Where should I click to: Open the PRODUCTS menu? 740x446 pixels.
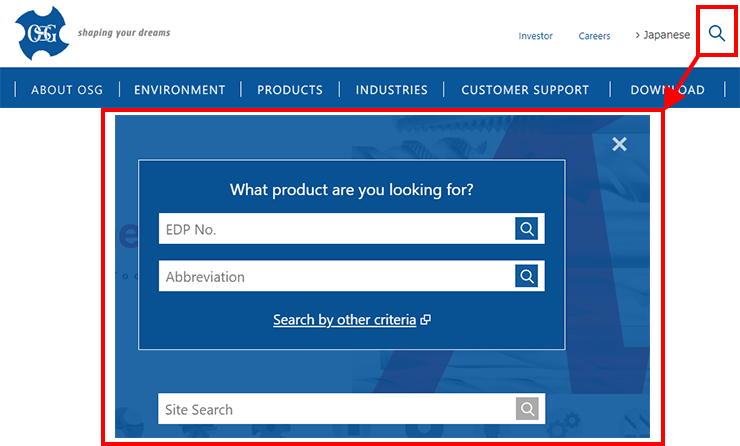click(290, 90)
